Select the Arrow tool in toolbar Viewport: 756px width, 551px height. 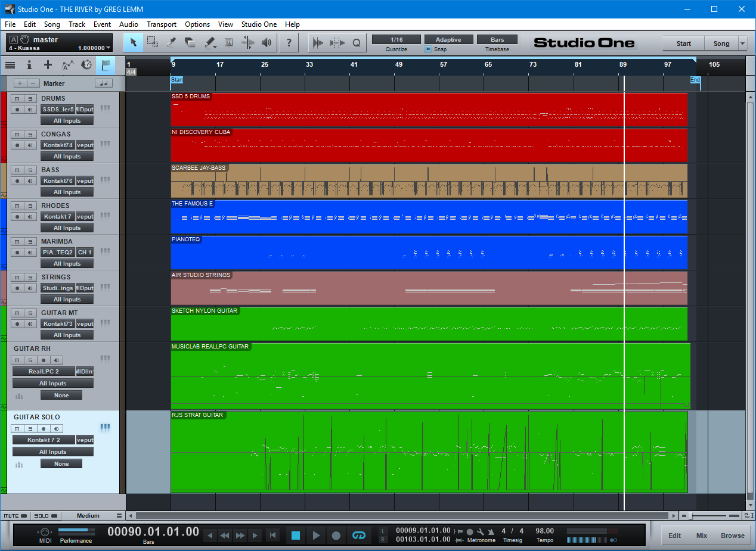133,42
